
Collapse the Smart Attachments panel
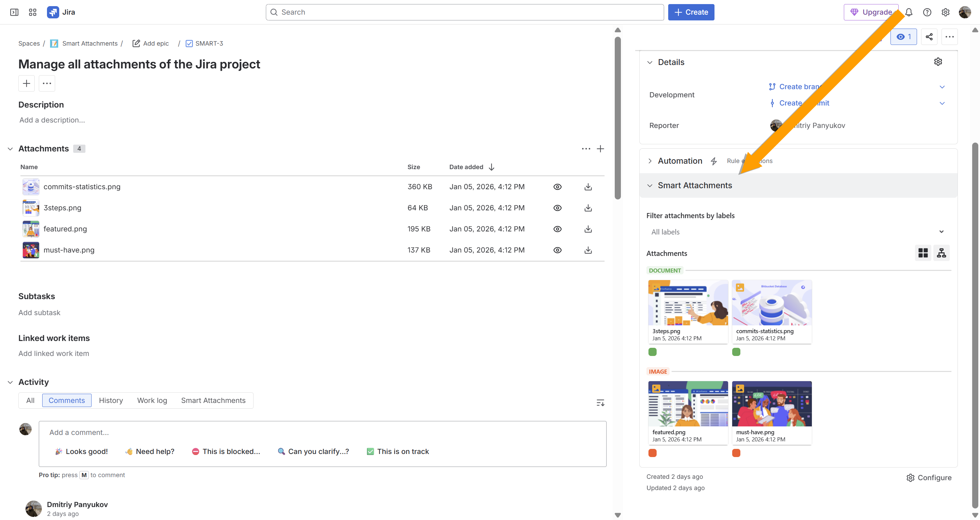[650, 185]
